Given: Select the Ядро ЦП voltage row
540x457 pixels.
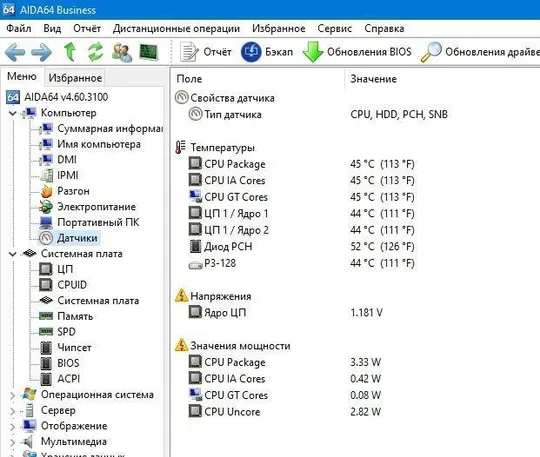Looking at the screenshot, I should [286, 313].
